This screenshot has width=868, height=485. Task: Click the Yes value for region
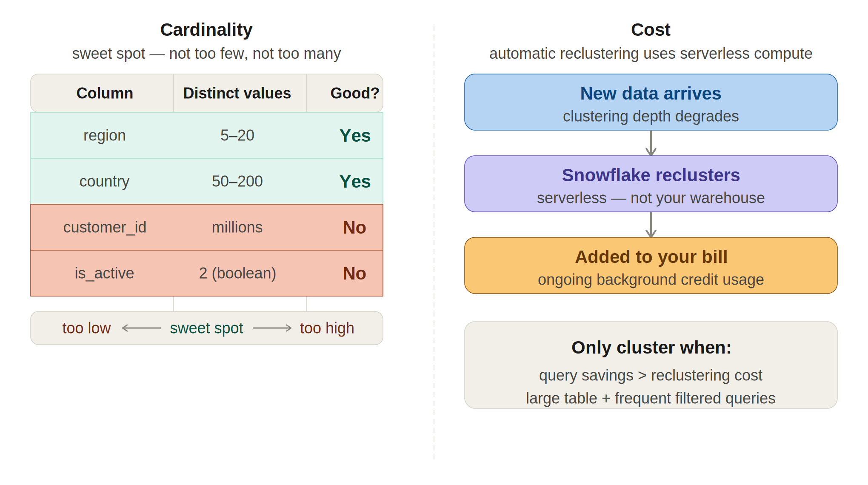point(355,136)
